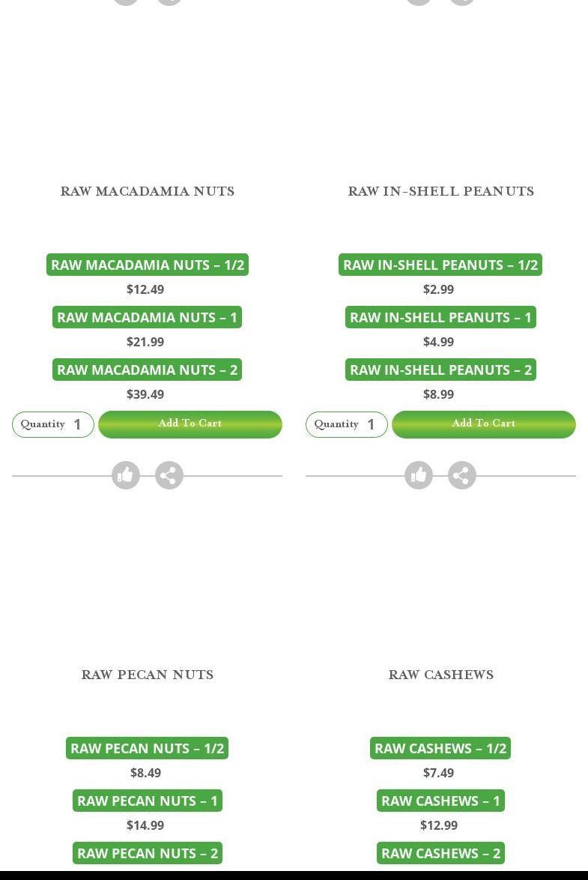Screen dimensions: 588x880
Task: Select Raw In-Shell Peanuts – 1/2 option
Action: coord(440,265)
